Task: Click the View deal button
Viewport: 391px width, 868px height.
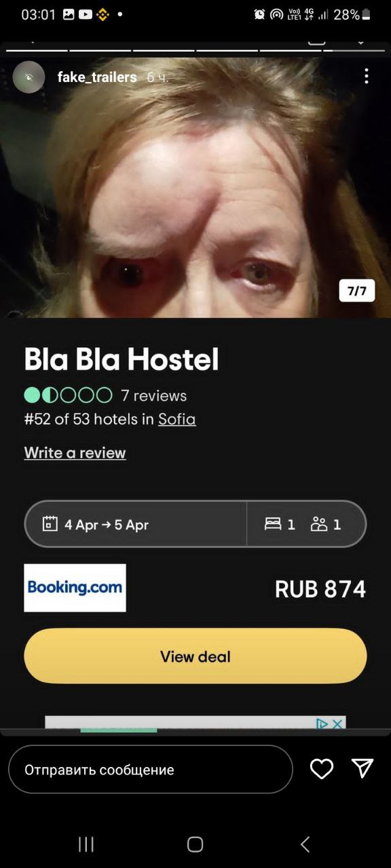Action: (195, 656)
